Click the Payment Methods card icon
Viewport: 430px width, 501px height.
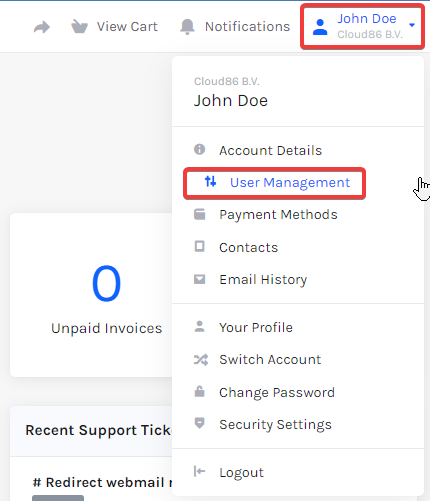pos(200,214)
